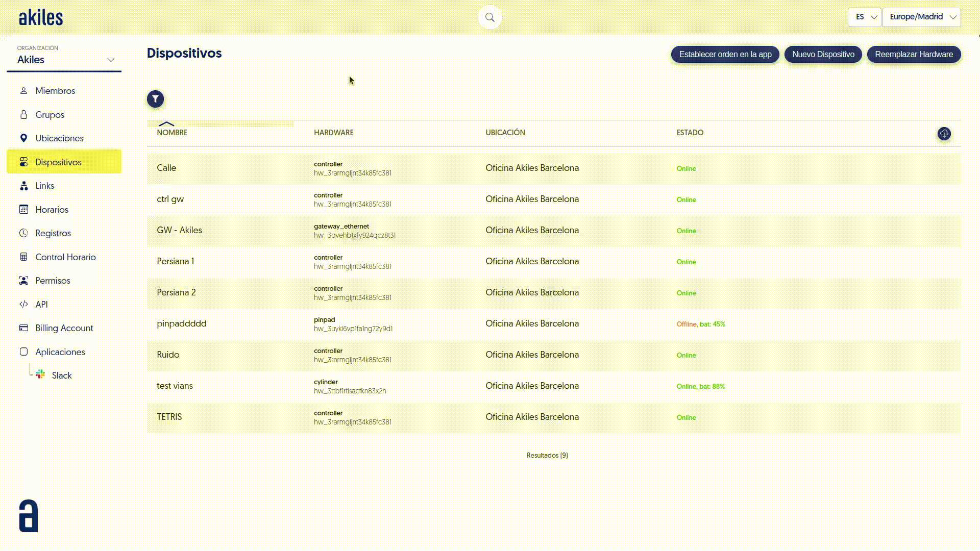Viewport: 980px width, 551px height.
Task: Click the API code brackets icon
Action: click(x=23, y=305)
